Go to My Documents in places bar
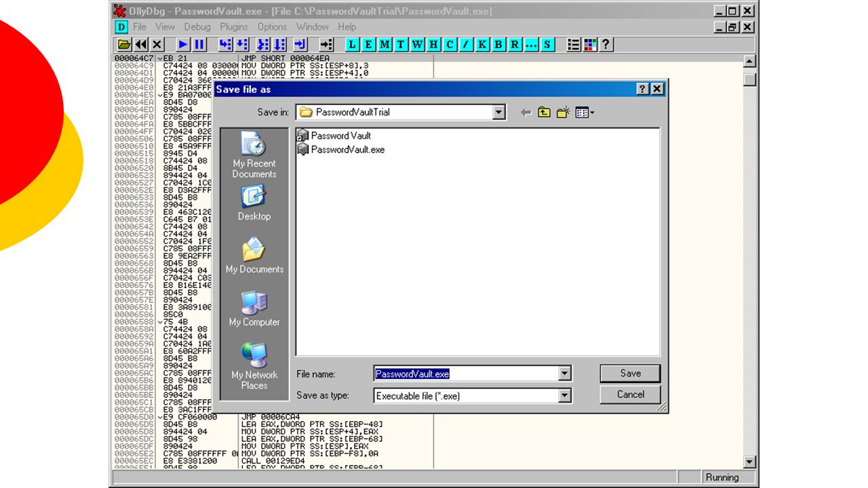This screenshot has height=488, width=868. [x=254, y=256]
